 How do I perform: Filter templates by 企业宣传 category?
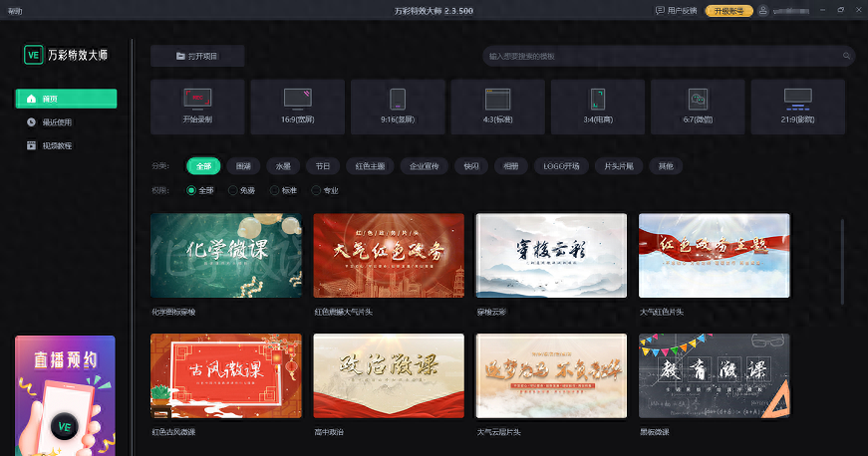pyautogui.click(x=425, y=166)
